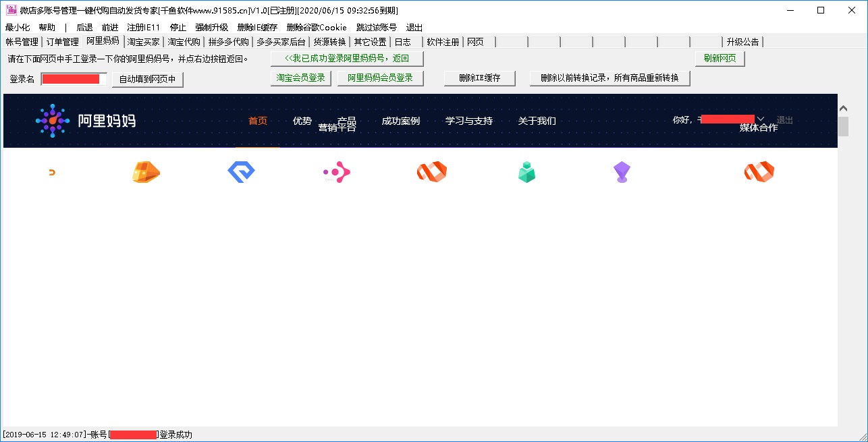Go to the 拼多多代购 tab
The width and height of the screenshot is (868, 442).
pos(229,42)
